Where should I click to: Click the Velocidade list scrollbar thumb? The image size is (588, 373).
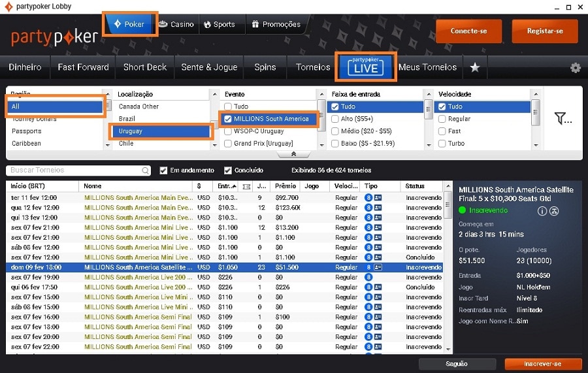click(x=536, y=112)
